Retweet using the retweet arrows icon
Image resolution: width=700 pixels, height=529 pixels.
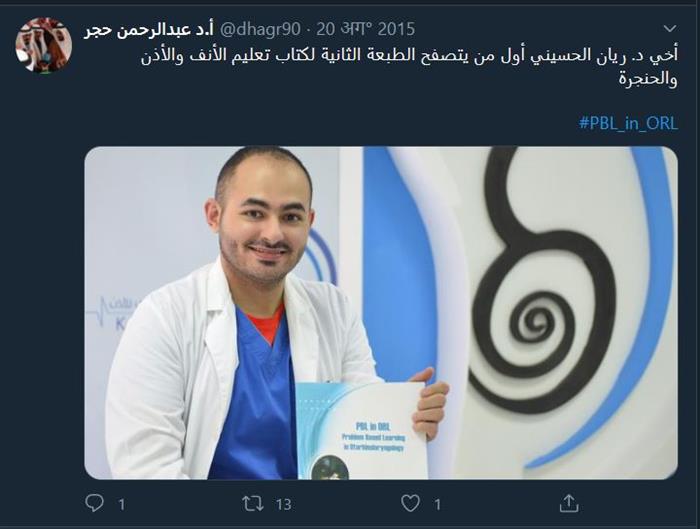(x=253, y=504)
